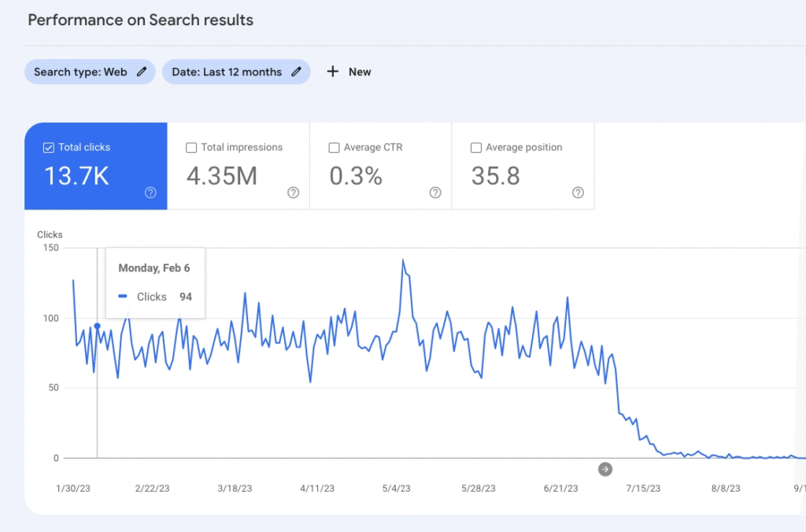Screen dimensions: 806x532
Task: Open the Date: Last 12 months filter chip
Action: (x=227, y=72)
